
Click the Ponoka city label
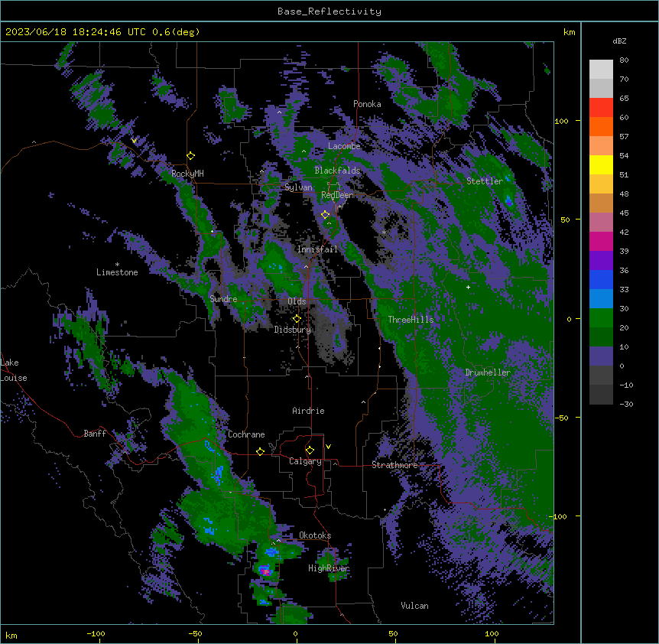tap(367, 104)
